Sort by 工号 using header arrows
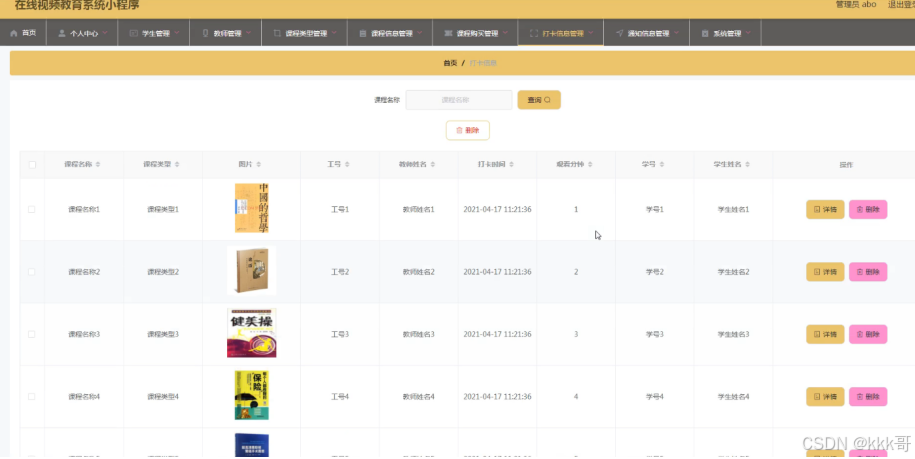This screenshot has height=459, width=915. 347,164
